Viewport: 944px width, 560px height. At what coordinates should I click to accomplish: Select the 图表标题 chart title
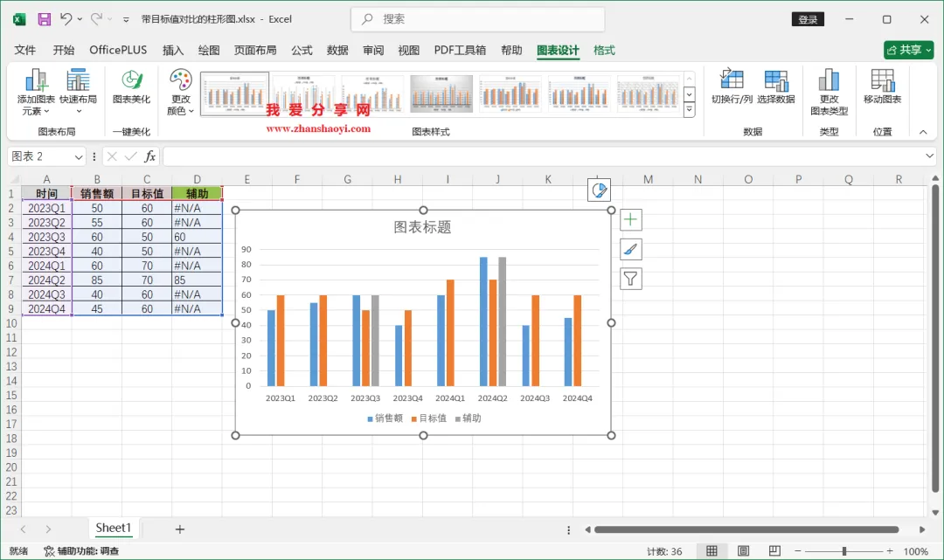pos(423,227)
